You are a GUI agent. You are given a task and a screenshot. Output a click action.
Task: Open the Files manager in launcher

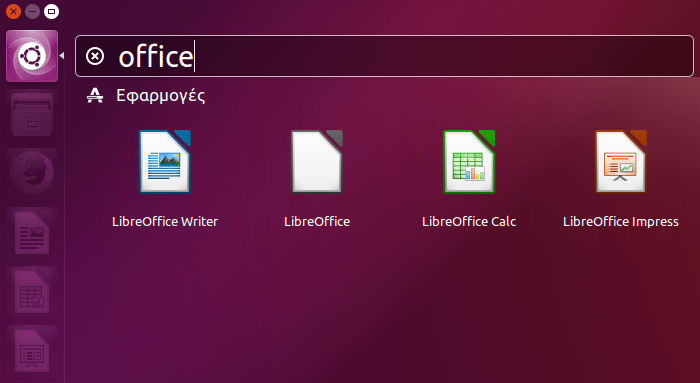point(32,115)
